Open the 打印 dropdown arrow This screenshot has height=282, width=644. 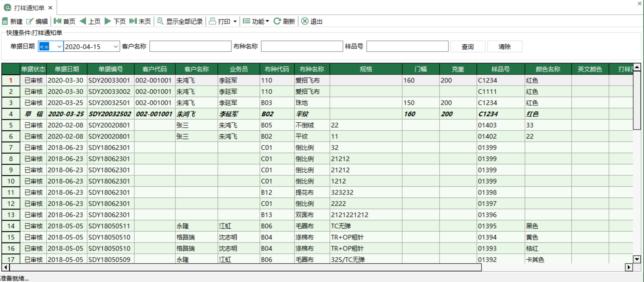point(235,21)
